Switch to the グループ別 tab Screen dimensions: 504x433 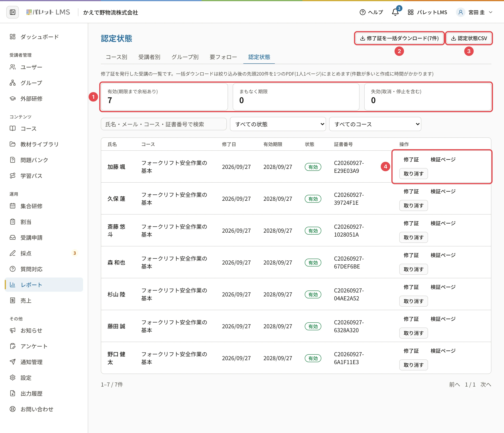coord(185,57)
